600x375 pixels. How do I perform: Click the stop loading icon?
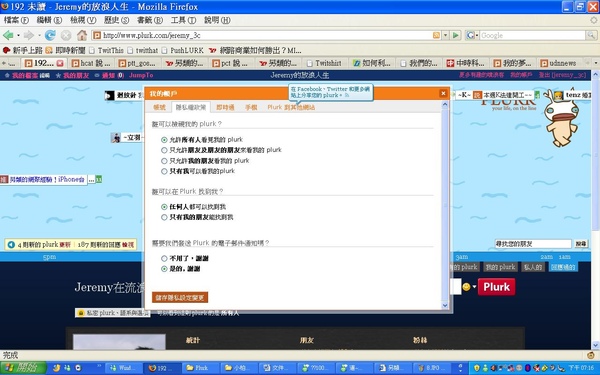pyautogui.click(x=66, y=36)
